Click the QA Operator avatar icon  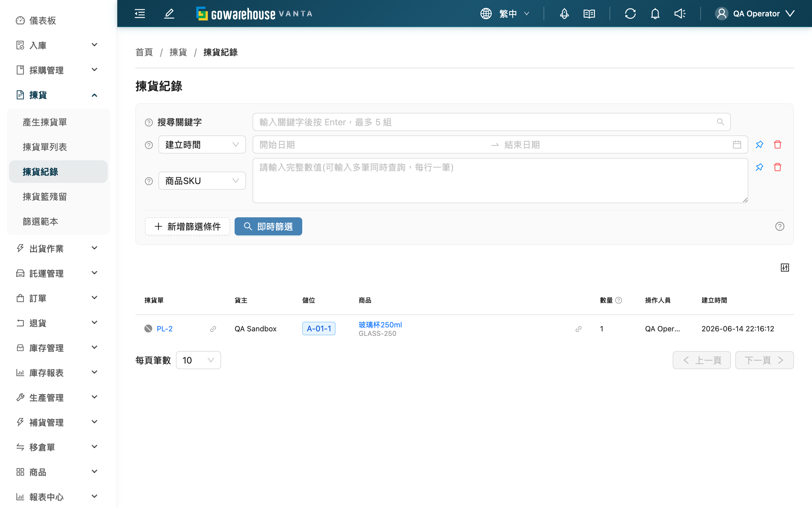(x=722, y=14)
